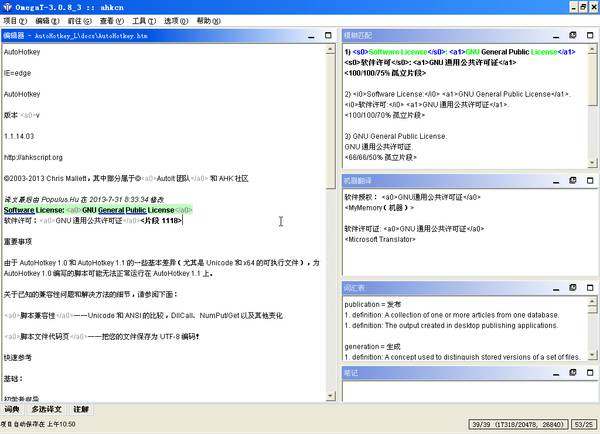600x434 pixels.
Task: Select fuzzy match 3 with 66/66/50%
Action: (x=396, y=147)
